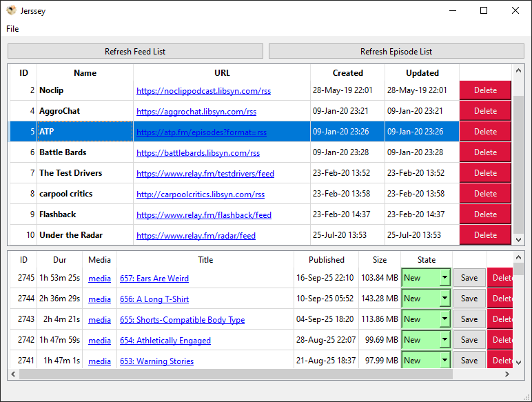This screenshot has width=532, height=402.
Task: Open The Test Drivers feed URL link
Action: click(x=205, y=174)
